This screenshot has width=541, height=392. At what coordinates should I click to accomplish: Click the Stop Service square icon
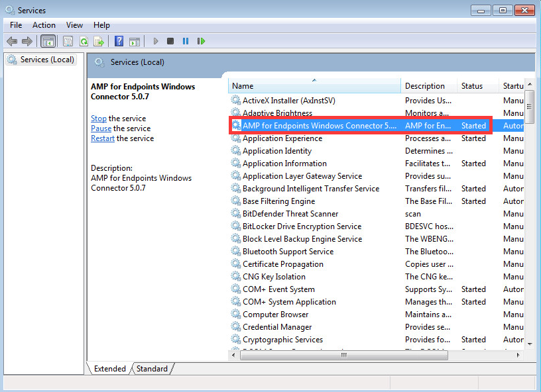point(170,41)
